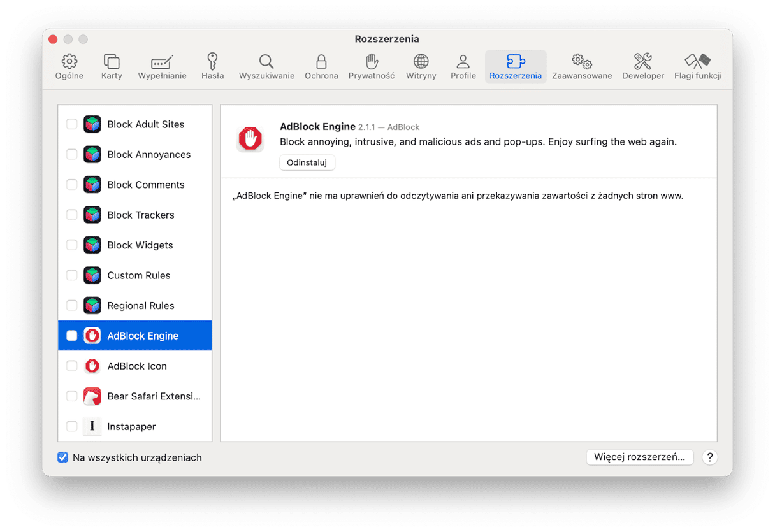The width and height of the screenshot is (775, 532).
Task: Select the Block Annoyances row label
Action: tap(149, 154)
